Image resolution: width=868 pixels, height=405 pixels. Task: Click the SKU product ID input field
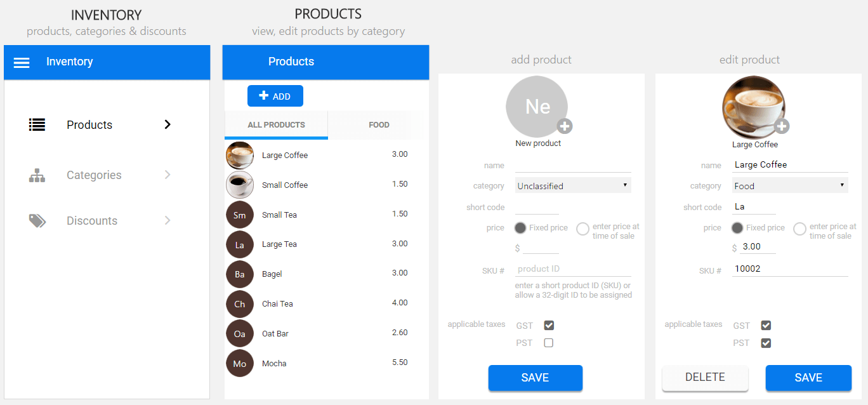pyautogui.click(x=573, y=269)
